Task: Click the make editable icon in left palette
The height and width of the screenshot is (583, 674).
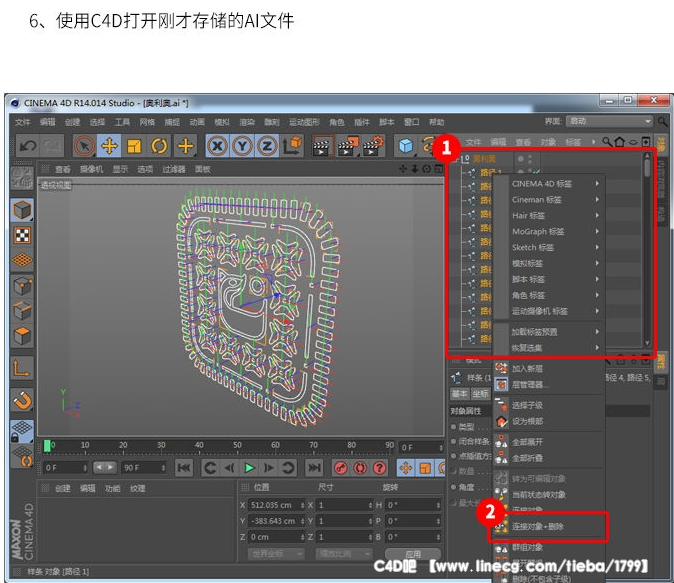Action: coord(21,178)
